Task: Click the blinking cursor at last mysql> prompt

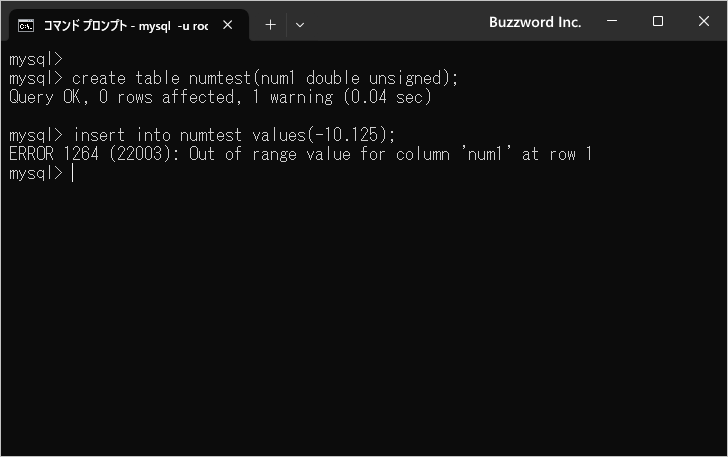Action: point(73,173)
